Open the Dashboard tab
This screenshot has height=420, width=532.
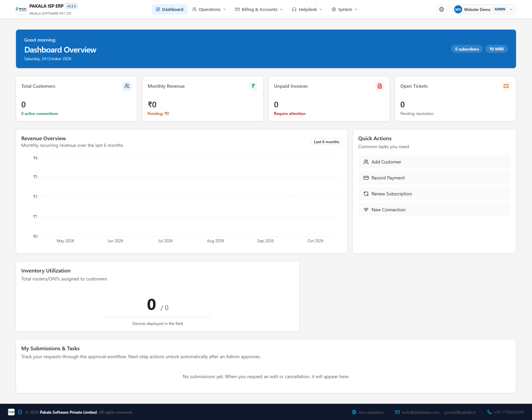click(x=170, y=9)
